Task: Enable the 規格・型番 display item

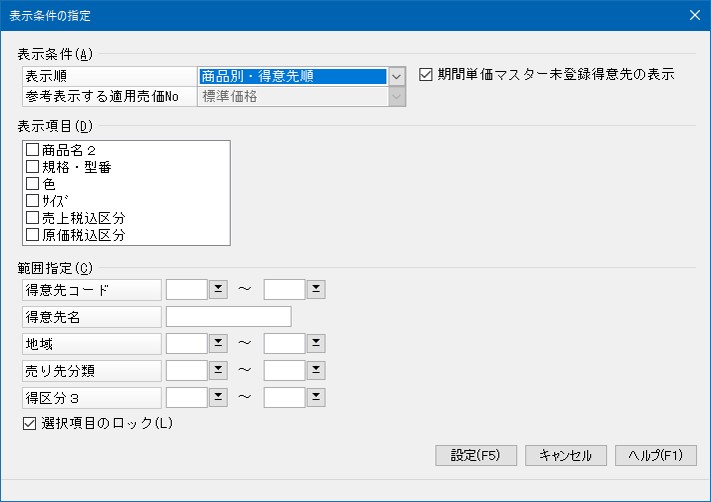Action: point(32,167)
